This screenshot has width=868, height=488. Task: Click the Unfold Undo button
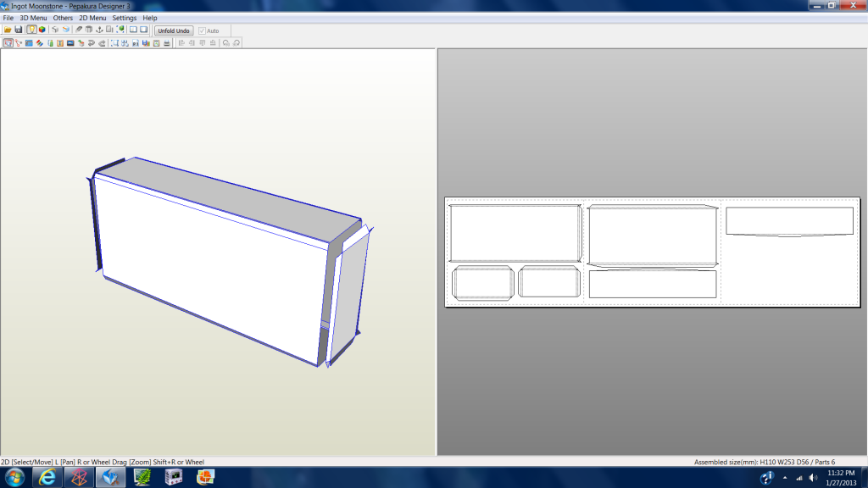pos(174,30)
